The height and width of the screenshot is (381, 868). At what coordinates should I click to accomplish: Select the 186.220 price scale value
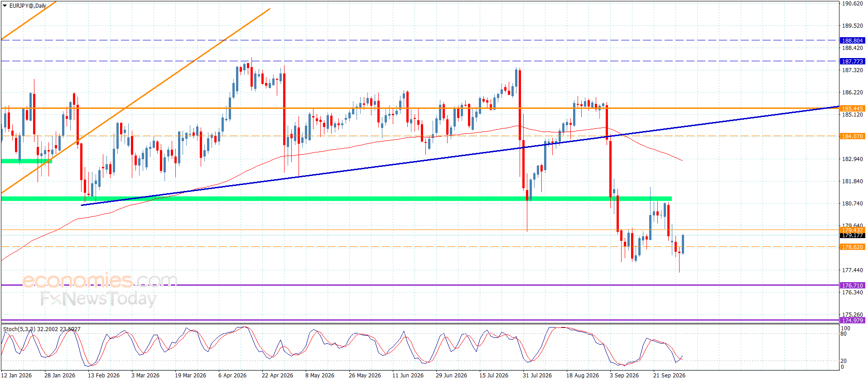(x=852, y=92)
